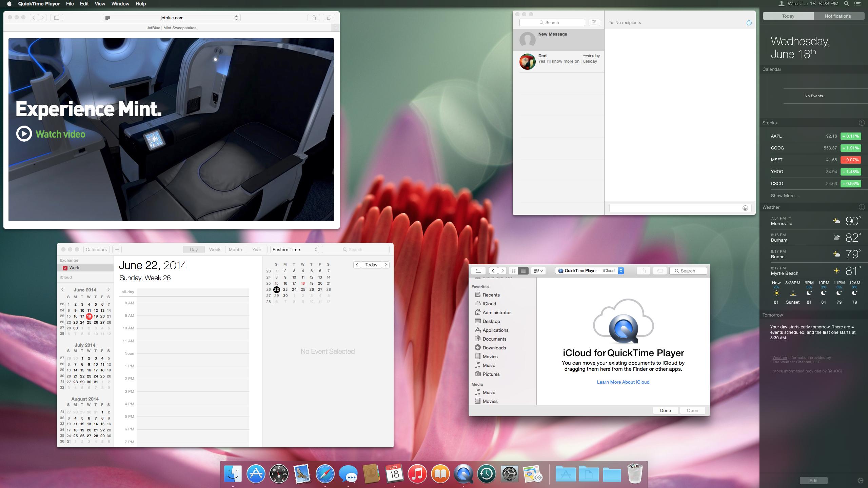
Task: Switch file dialog to icon view
Action: [x=514, y=271]
